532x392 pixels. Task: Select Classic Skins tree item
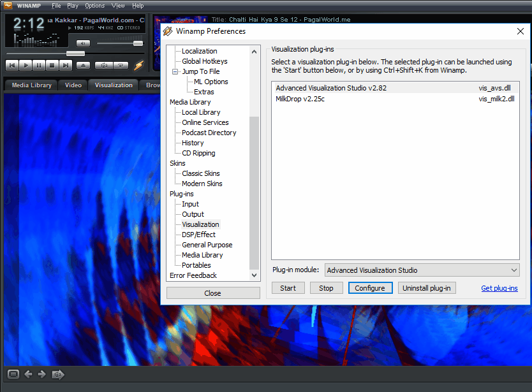point(201,173)
